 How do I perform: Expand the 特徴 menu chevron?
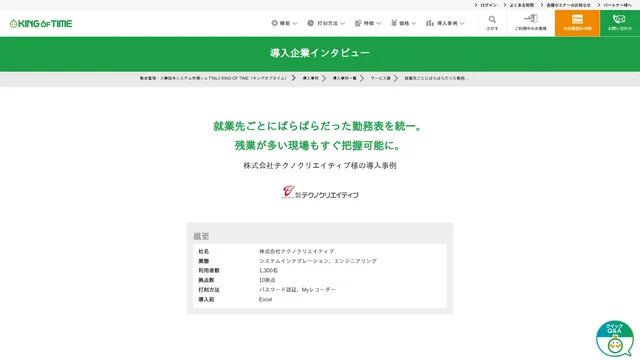379,24
